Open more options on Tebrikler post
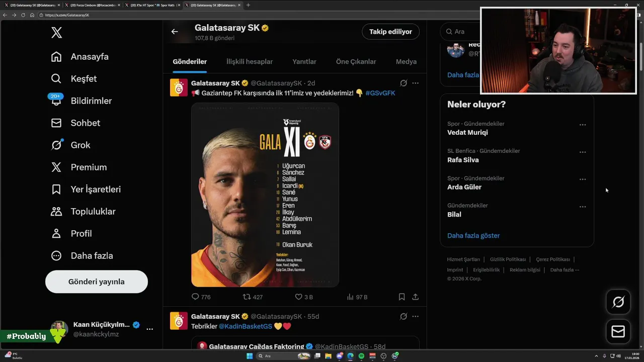The height and width of the screenshot is (362, 644). [x=415, y=317]
